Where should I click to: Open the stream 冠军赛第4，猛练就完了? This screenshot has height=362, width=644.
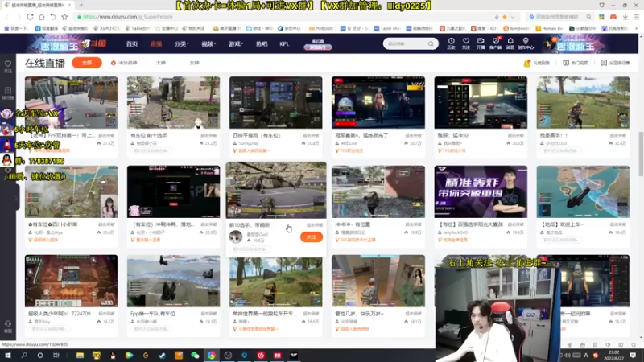pos(378,102)
